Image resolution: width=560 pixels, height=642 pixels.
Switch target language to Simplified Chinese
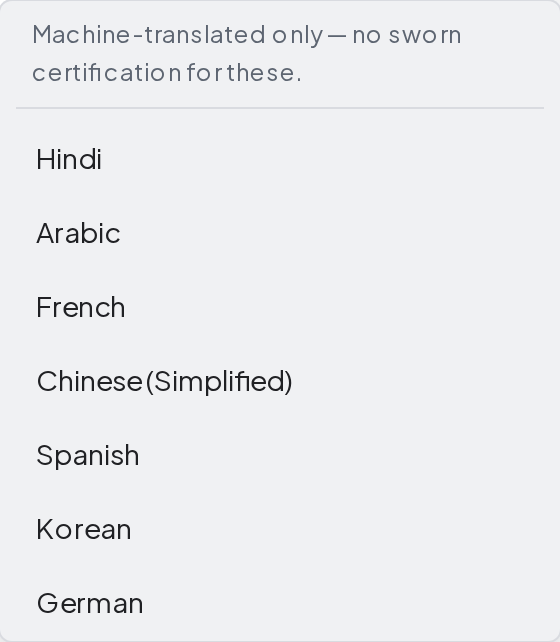coord(280,381)
